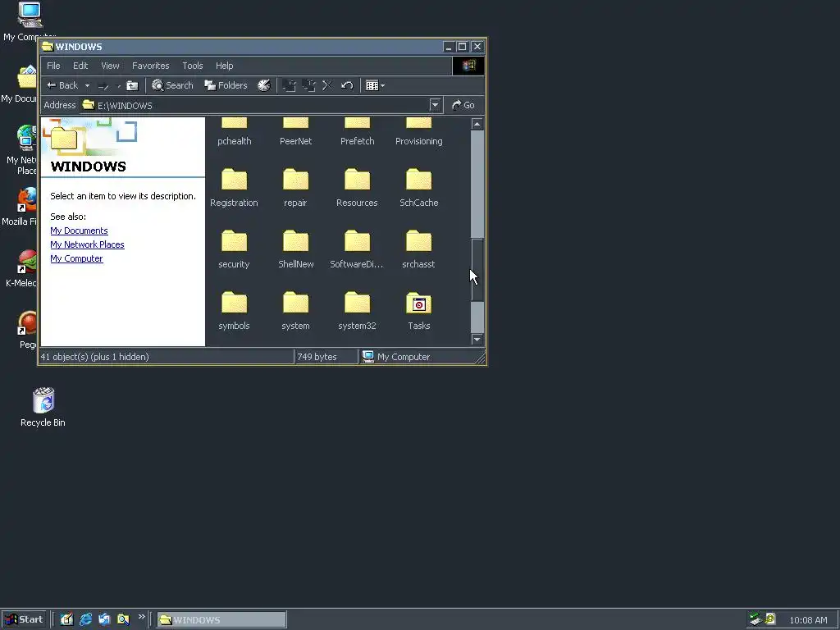Toggle the Folders pane
This screenshot has height=630, width=840.
click(226, 85)
